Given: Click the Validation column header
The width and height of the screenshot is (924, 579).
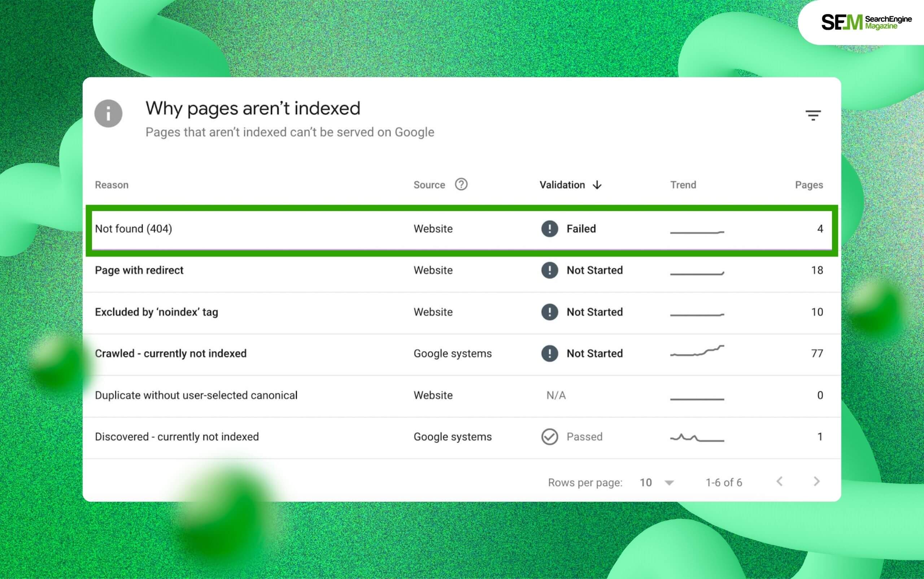Looking at the screenshot, I should pyautogui.click(x=562, y=185).
